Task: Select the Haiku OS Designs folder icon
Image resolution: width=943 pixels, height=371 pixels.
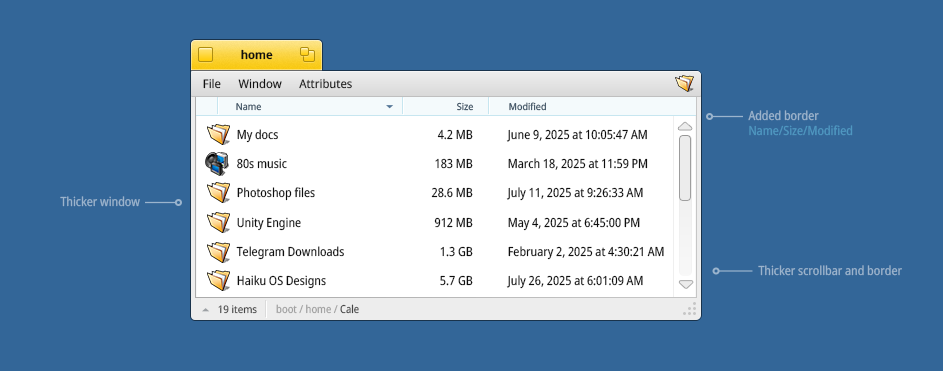Action: [218, 280]
